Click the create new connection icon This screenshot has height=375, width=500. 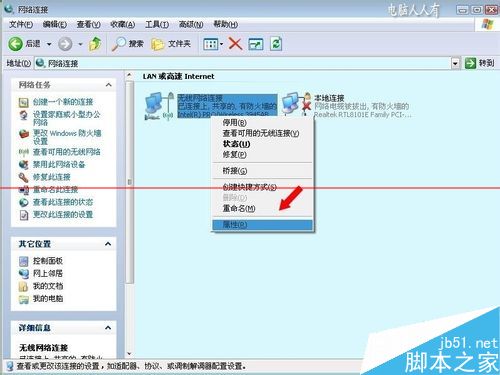(x=24, y=102)
